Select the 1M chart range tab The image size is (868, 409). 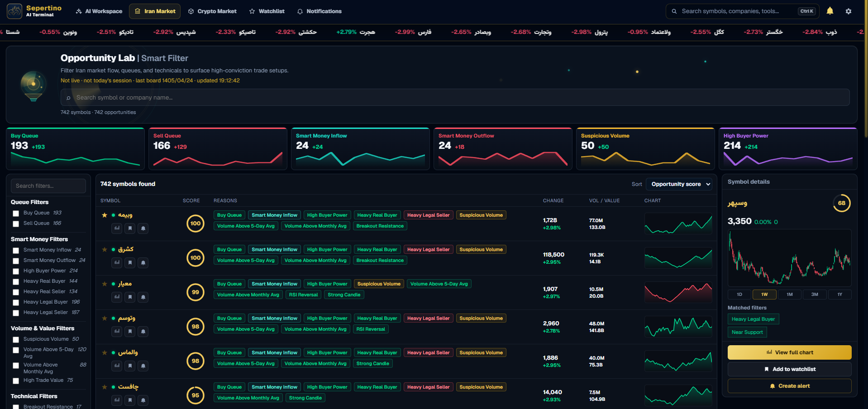(790, 295)
